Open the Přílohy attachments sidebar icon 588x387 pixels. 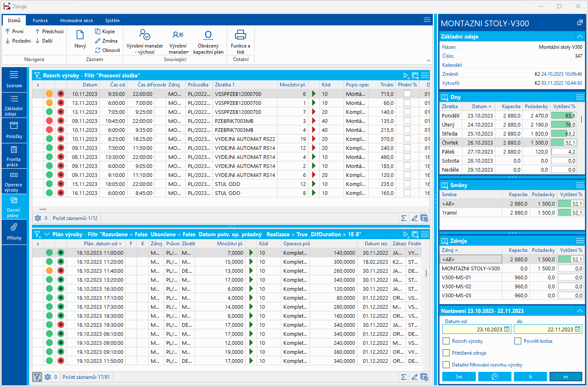coord(14,227)
